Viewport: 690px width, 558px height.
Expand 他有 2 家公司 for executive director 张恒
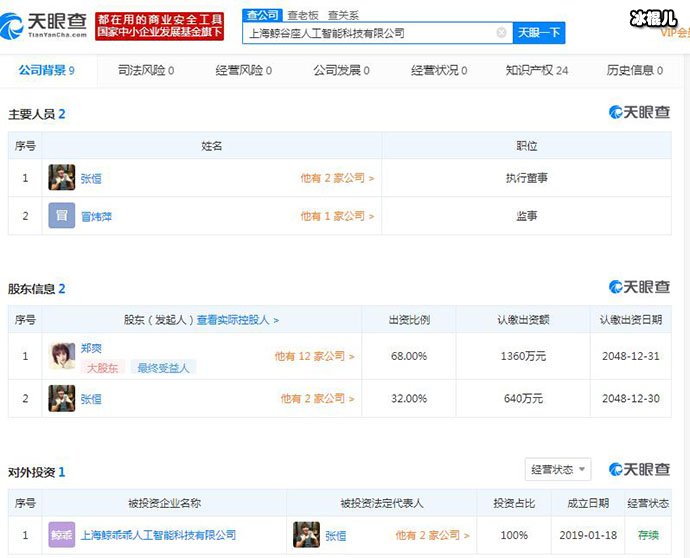(x=337, y=178)
